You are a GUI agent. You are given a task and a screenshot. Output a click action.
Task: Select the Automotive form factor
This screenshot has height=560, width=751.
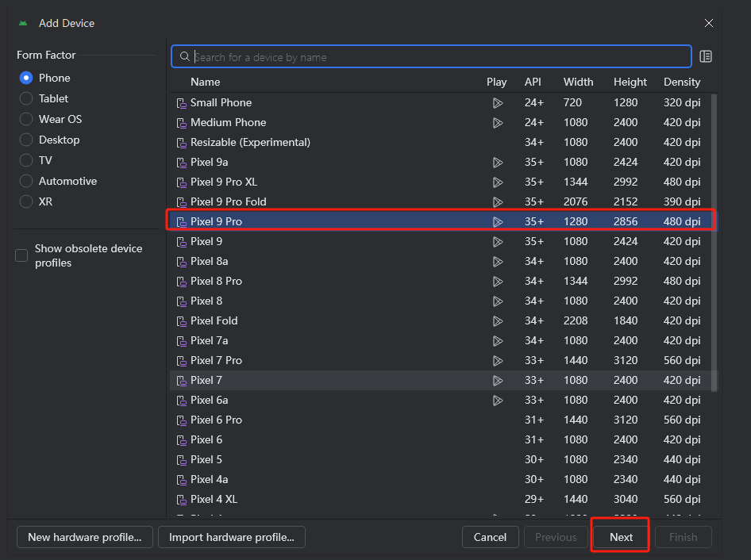tap(26, 181)
